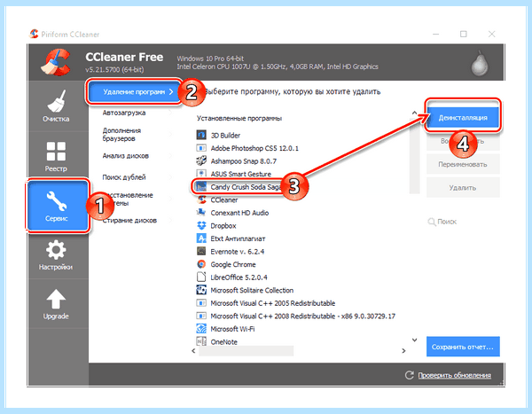
Task: Click the ASUS Smart Gesture icon
Action: 201,174
